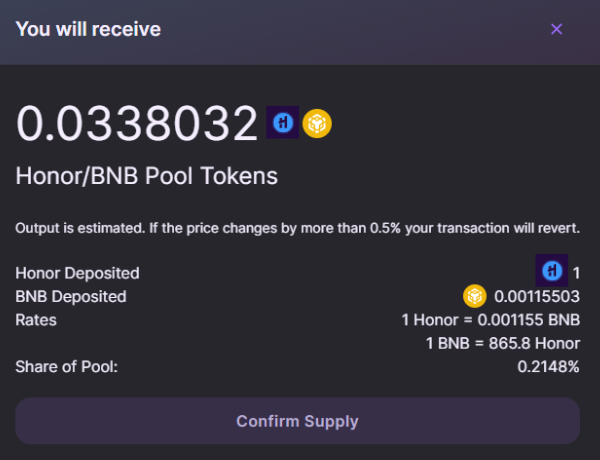Click the Honor Deposited label

[x=77, y=272]
